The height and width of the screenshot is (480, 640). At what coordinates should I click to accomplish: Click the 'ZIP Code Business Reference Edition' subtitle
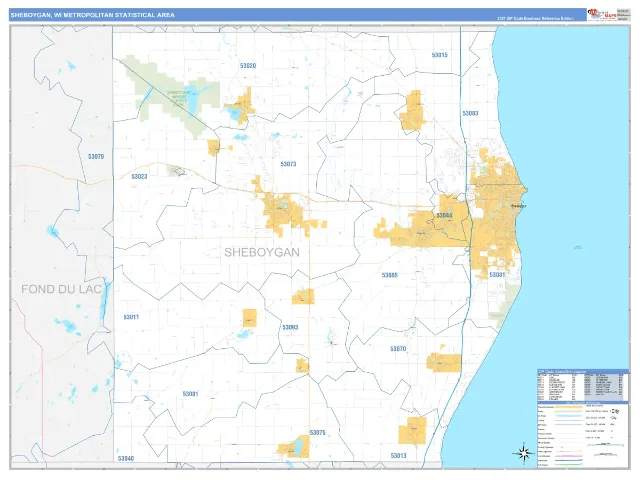[x=536, y=19]
